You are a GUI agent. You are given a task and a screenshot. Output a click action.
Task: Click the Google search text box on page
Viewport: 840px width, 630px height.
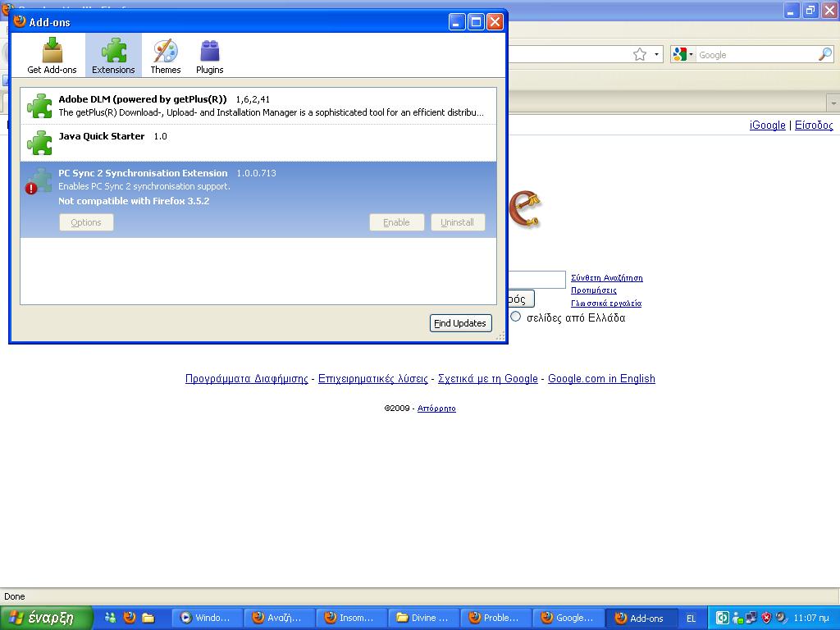coord(536,279)
